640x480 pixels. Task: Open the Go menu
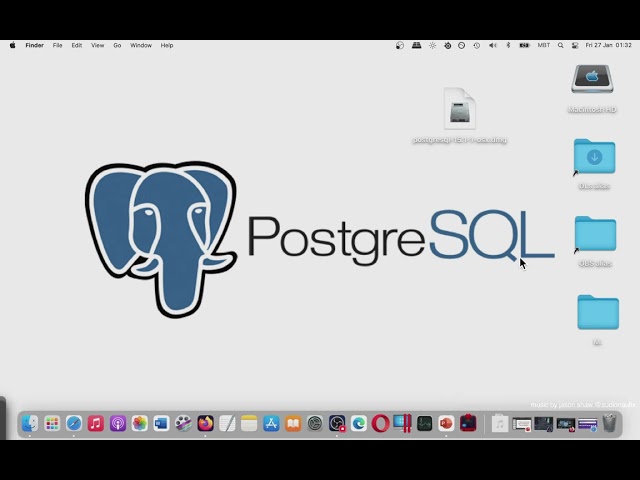117,45
